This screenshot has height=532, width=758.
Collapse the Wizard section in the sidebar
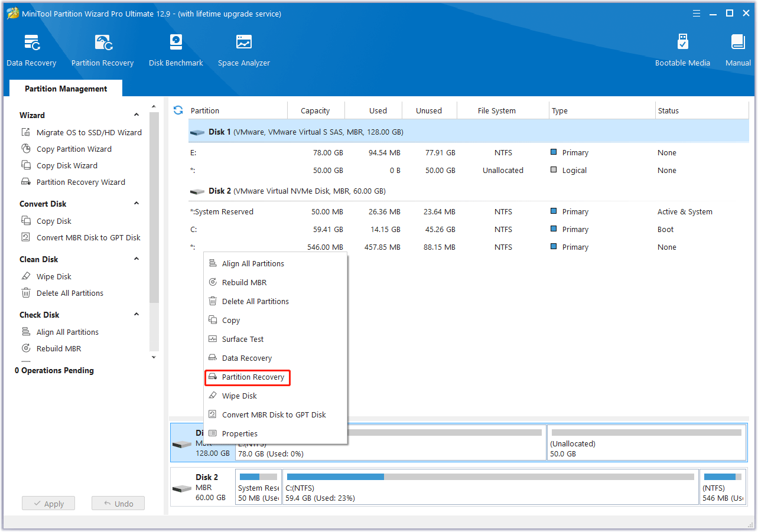pos(136,114)
